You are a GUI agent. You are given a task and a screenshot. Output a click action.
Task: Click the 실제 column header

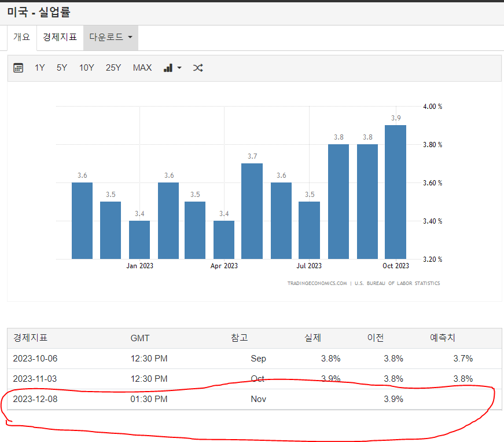312,338
